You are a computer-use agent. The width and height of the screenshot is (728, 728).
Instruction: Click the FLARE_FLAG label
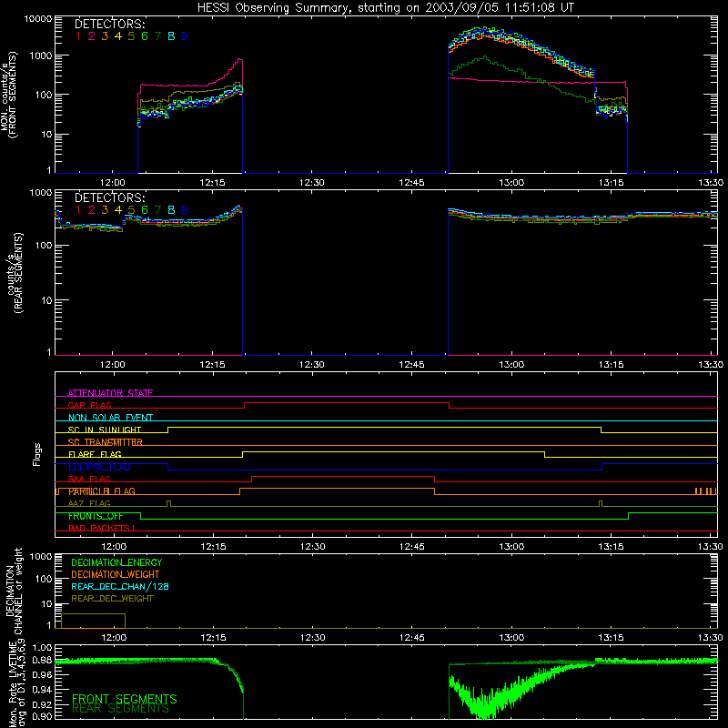[95, 454]
